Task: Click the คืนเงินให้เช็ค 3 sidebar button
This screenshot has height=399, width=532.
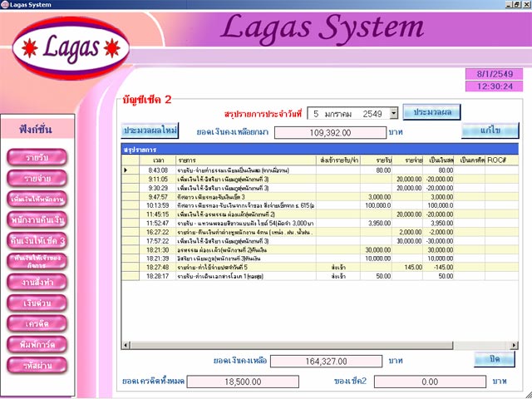Action: click(37, 240)
